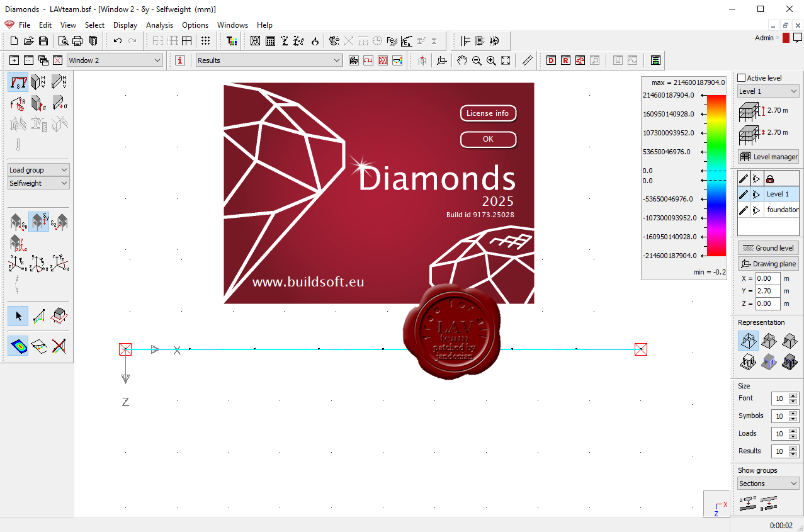Open the Level manager
The height and width of the screenshot is (532, 804).
(768, 157)
